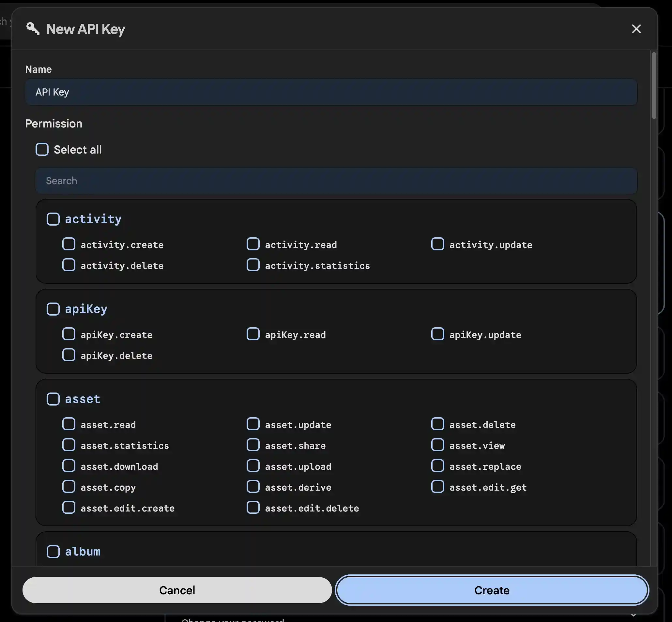Enable the album permission group
Image resolution: width=672 pixels, height=622 pixels.
click(x=53, y=551)
